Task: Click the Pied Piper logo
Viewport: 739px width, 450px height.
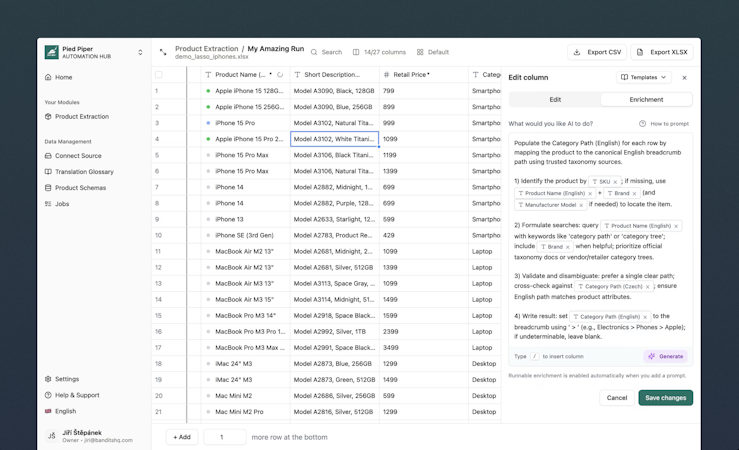Action: point(51,52)
